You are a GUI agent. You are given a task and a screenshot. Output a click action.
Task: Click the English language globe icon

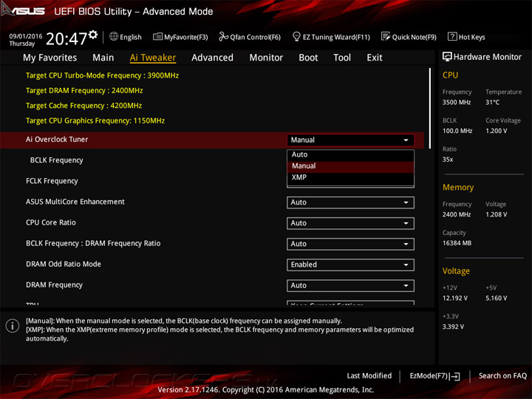114,36
